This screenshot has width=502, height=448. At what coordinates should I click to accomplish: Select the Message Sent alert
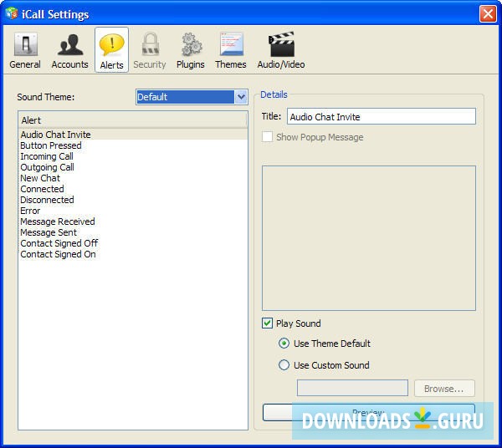coord(133,232)
